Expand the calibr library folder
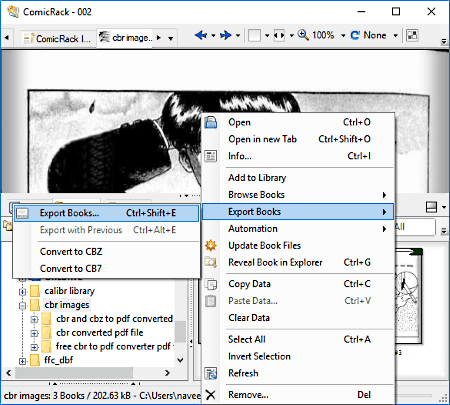Screen dimensions: 450x405 22,292
